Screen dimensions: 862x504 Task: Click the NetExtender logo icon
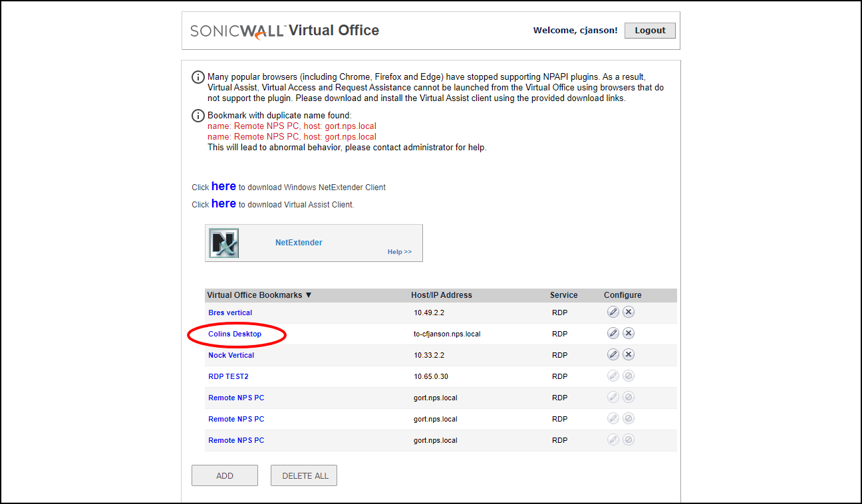tap(224, 243)
